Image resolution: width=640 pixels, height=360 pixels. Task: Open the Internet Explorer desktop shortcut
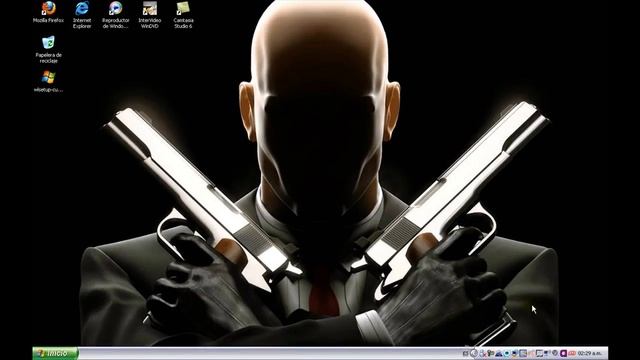pyautogui.click(x=82, y=15)
